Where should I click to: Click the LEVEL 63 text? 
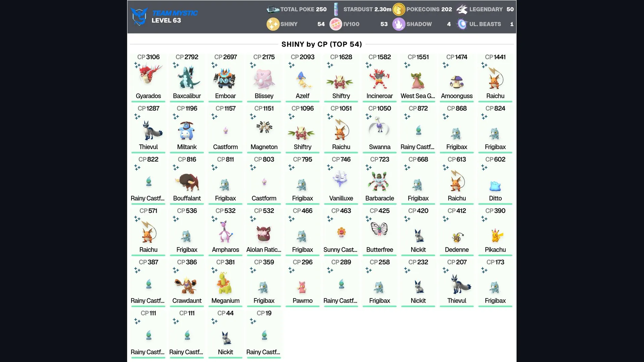click(166, 20)
